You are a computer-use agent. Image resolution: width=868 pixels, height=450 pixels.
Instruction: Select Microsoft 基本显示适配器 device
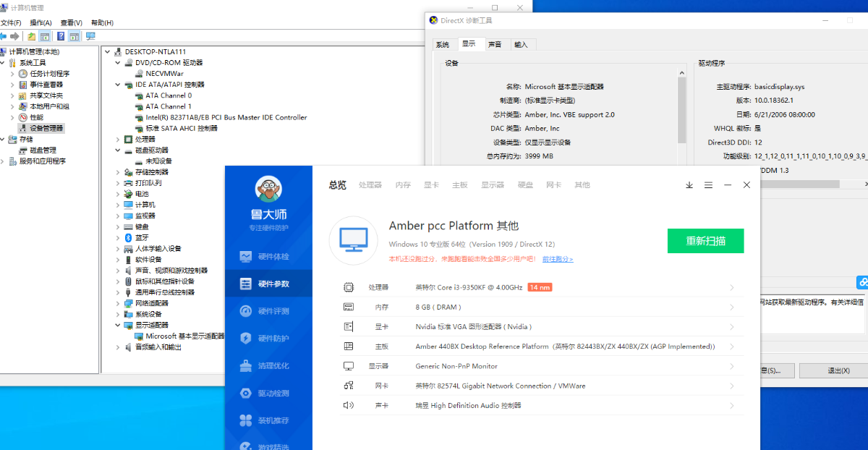pyautogui.click(x=184, y=336)
